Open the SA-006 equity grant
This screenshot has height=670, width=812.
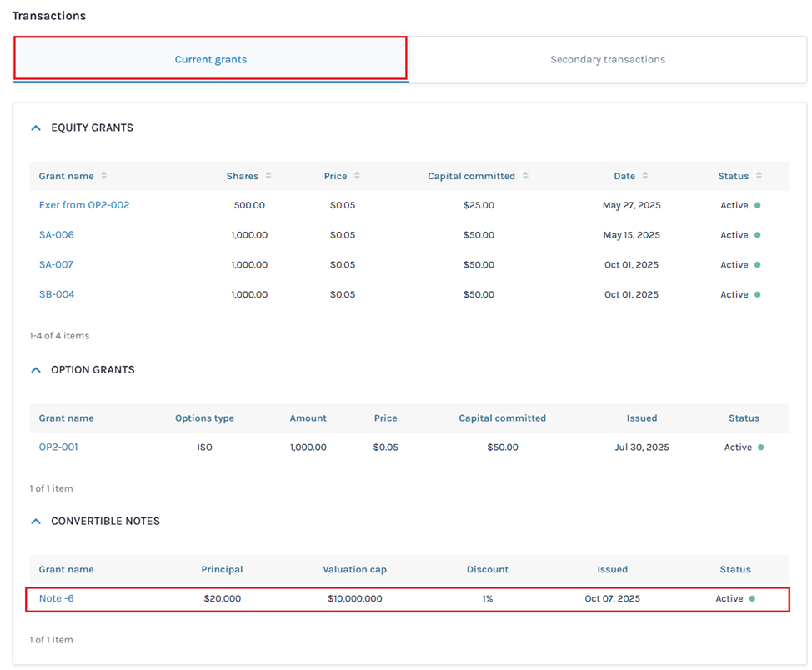pos(57,235)
